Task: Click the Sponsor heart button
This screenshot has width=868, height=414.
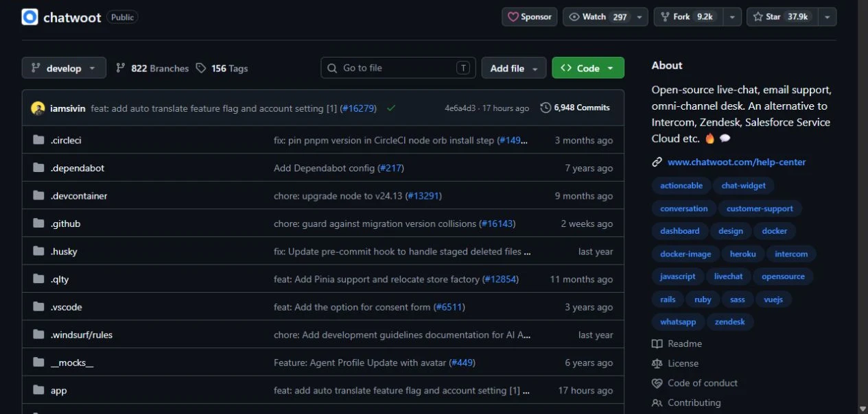Action: coord(530,17)
